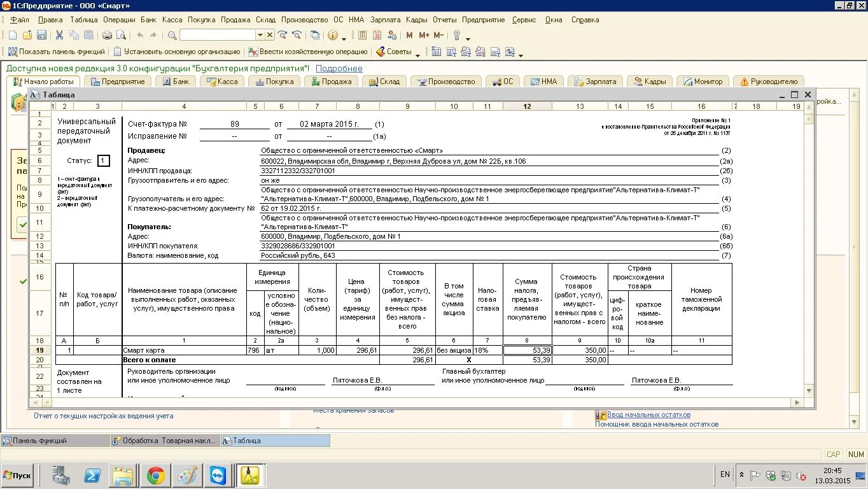Click the M memory button
Screen dimensions: 868x489
click(409, 35)
